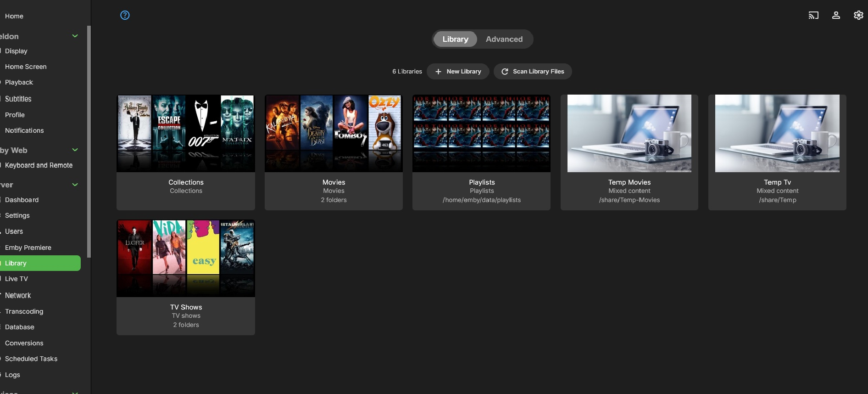
Task: Open the help question mark icon
Action: point(125,15)
